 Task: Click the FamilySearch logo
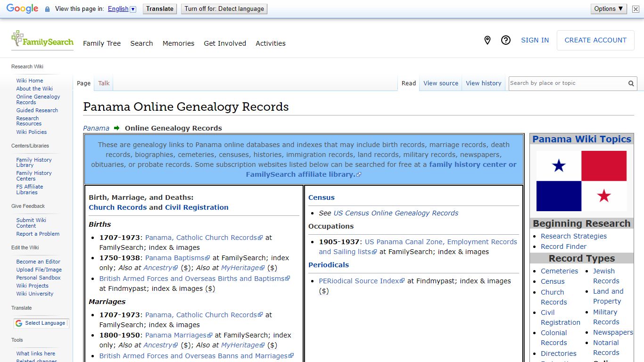click(x=42, y=39)
